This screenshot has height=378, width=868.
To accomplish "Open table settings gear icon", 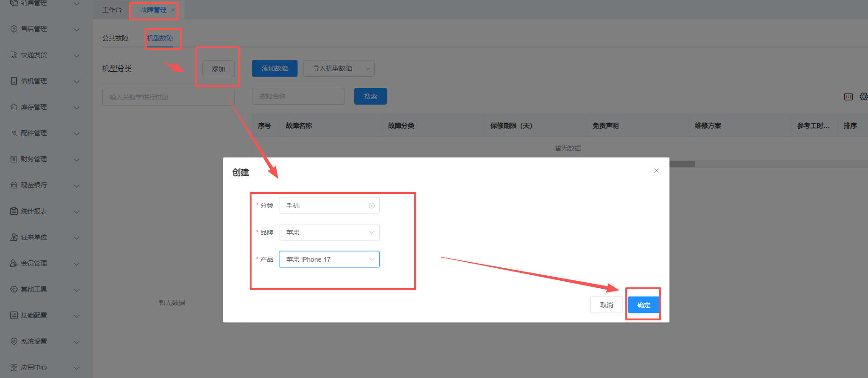I will (x=863, y=97).
